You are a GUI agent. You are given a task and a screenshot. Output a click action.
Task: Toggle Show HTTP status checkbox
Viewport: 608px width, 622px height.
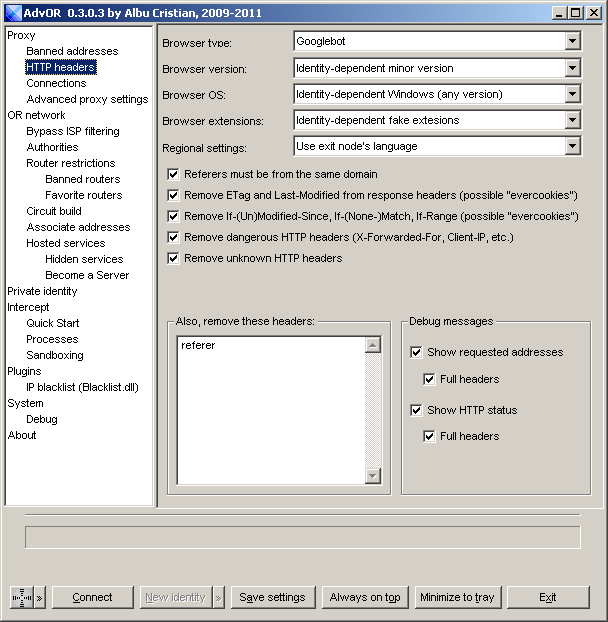click(416, 410)
